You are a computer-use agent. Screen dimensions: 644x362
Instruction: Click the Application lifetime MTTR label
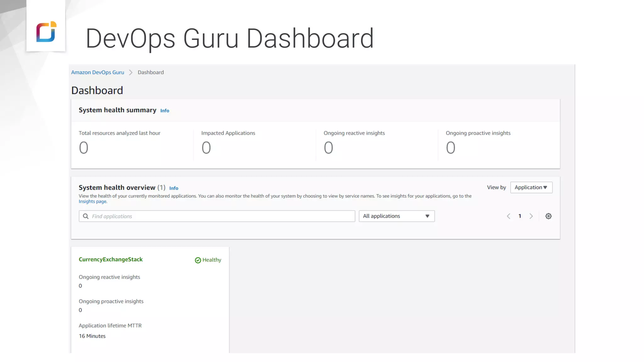click(x=110, y=326)
